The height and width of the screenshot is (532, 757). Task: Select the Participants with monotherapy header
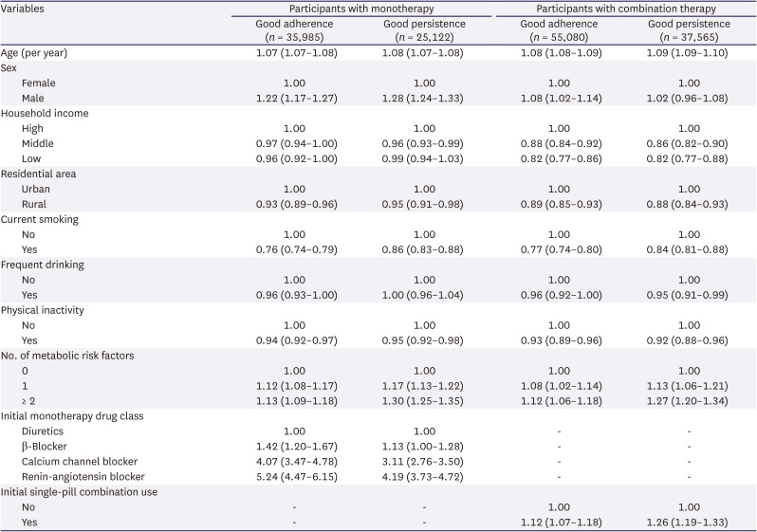point(364,9)
